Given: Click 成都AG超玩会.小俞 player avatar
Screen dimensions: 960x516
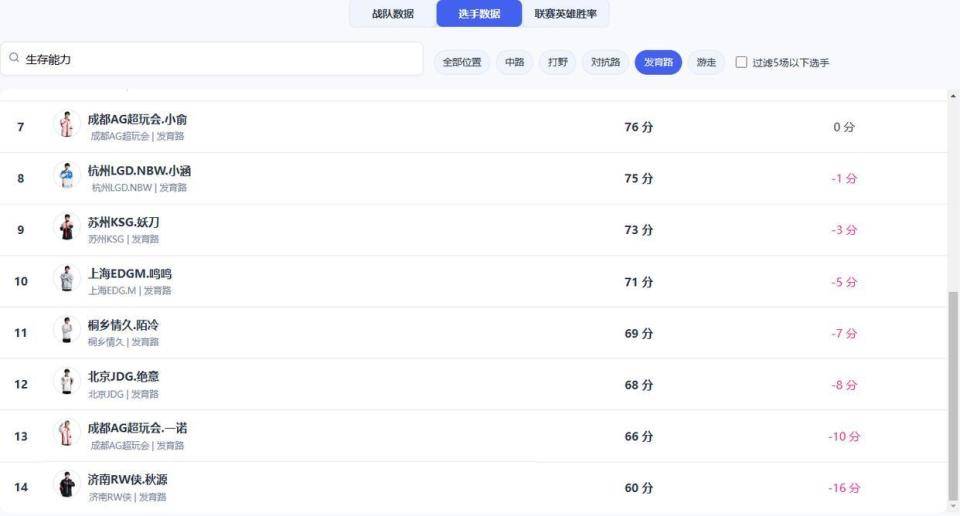Looking at the screenshot, I should (x=66, y=126).
